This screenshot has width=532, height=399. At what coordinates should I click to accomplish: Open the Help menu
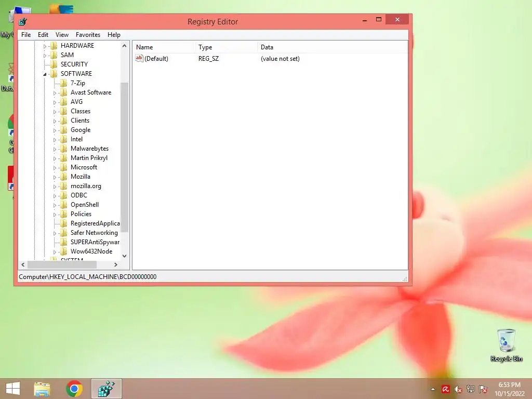114,35
